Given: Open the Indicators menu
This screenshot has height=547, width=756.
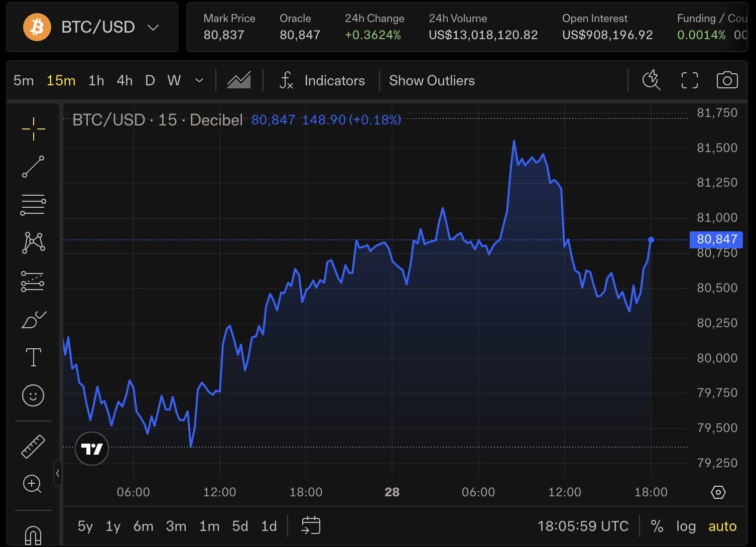Looking at the screenshot, I should pyautogui.click(x=322, y=80).
